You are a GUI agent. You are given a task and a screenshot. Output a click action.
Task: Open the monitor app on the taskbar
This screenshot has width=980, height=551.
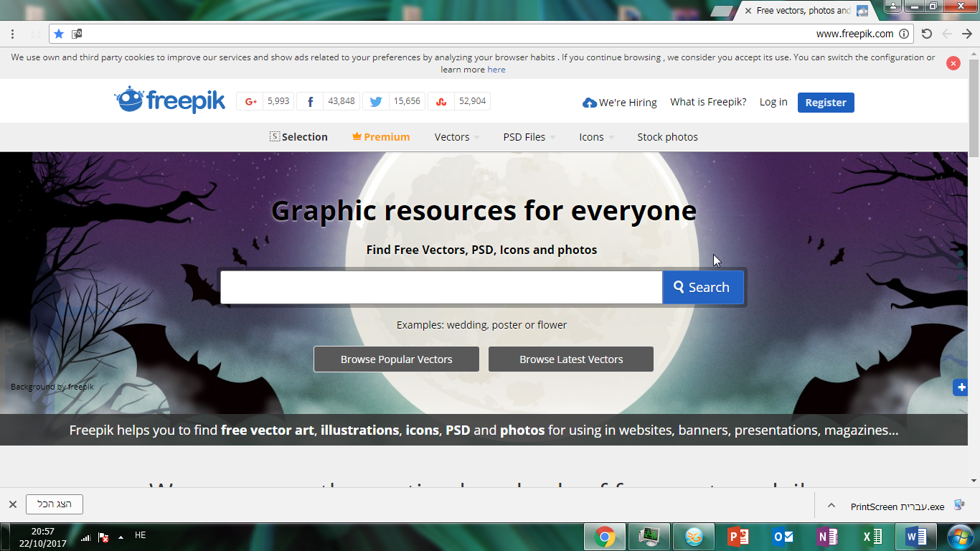click(649, 537)
